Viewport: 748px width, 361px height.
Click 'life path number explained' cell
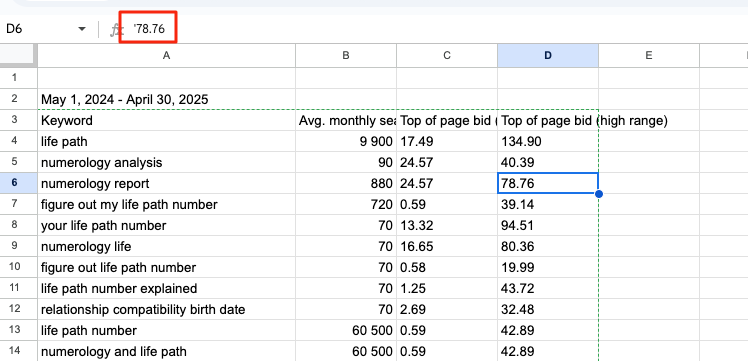[x=166, y=288]
